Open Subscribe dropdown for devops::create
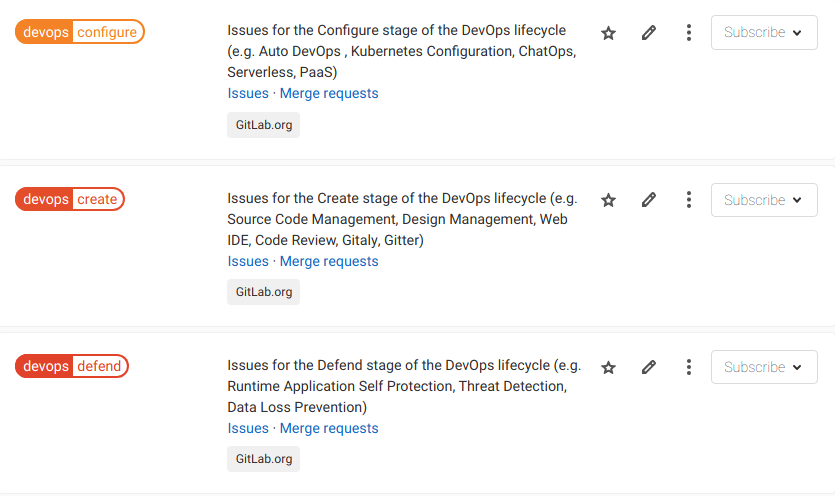 [764, 200]
